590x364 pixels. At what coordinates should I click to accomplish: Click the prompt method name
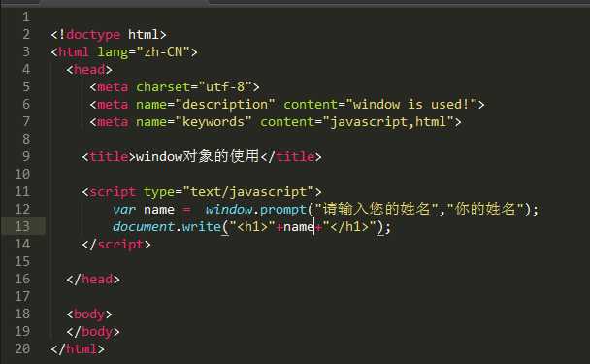(x=283, y=209)
